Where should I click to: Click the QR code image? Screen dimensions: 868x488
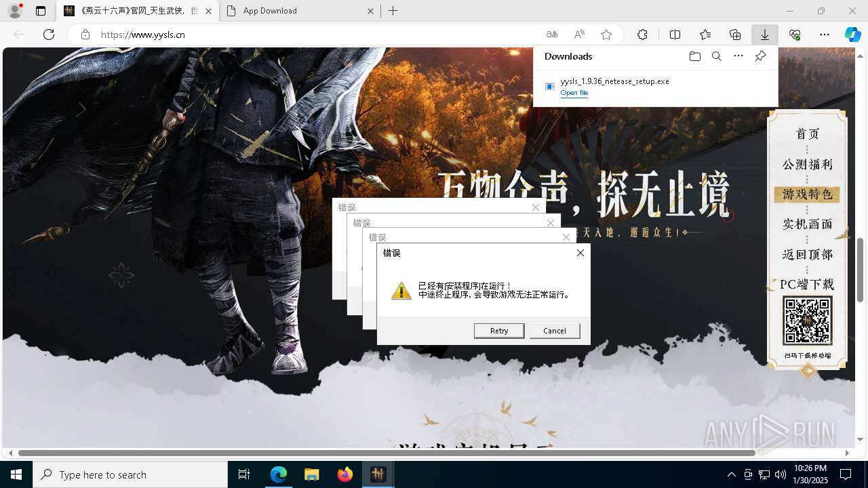(x=807, y=321)
